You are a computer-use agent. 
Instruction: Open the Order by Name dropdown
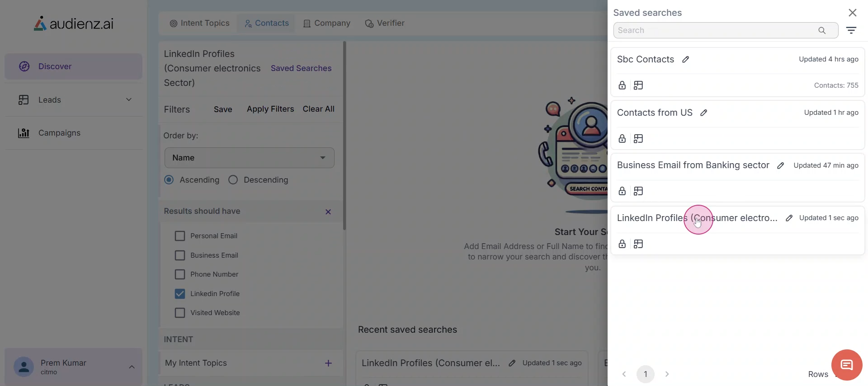coord(249,158)
